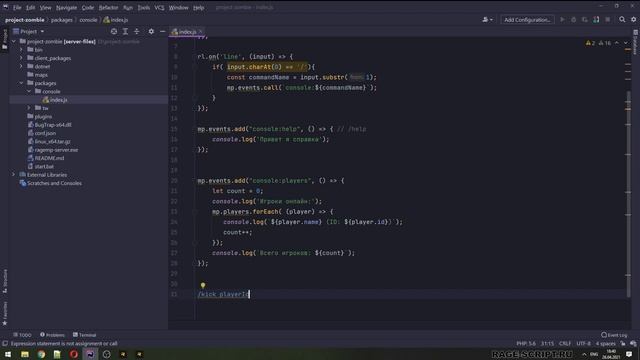Viewport: 640px width, 360px height.
Task: Expand External Libraries node
Action: point(14,175)
